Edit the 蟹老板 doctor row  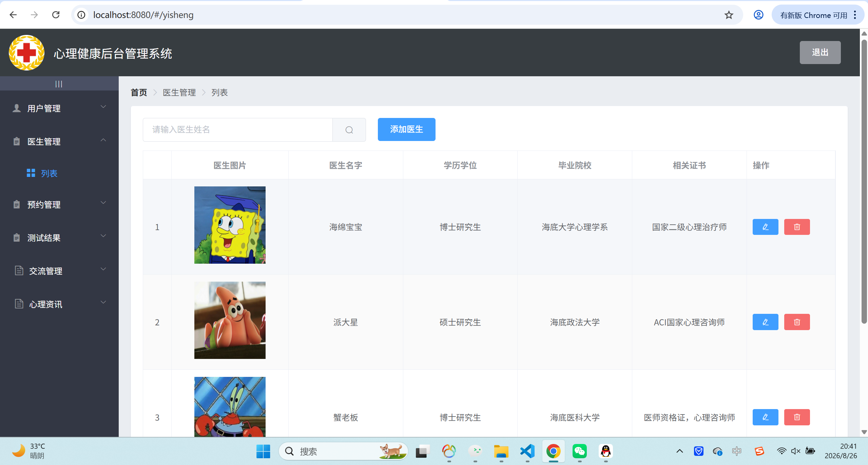(765, 417)
